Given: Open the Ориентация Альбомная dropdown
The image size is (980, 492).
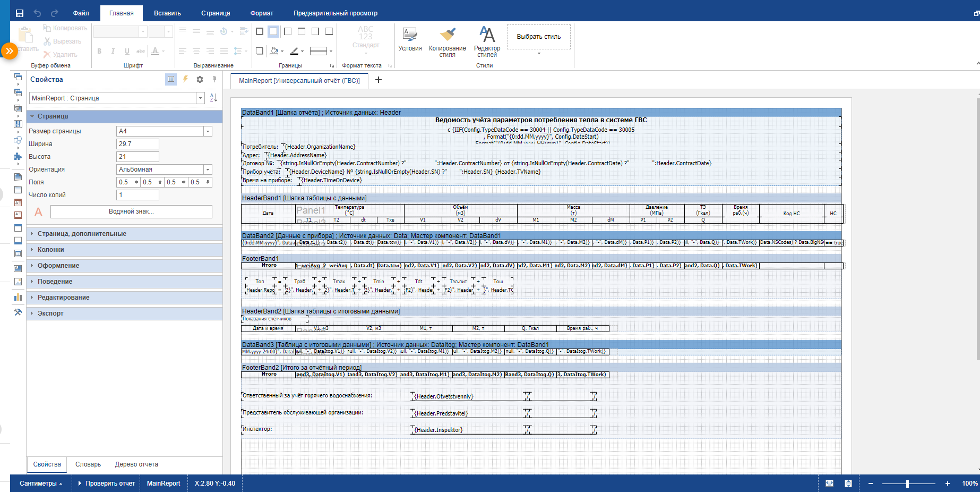Looking at the screenshot, I should coord(208,169).
